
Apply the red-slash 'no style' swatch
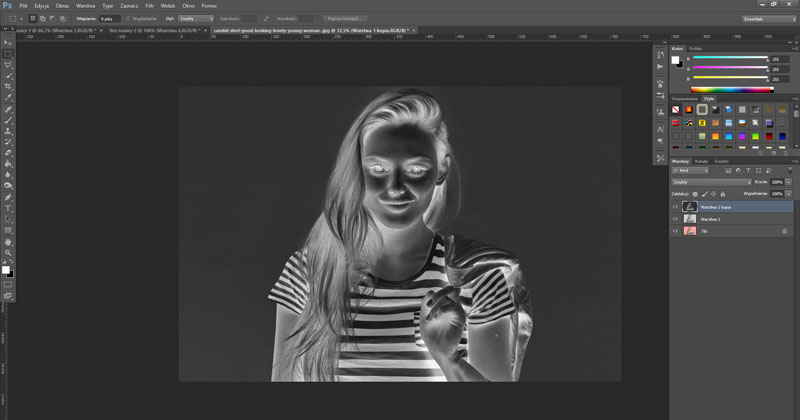677,109
